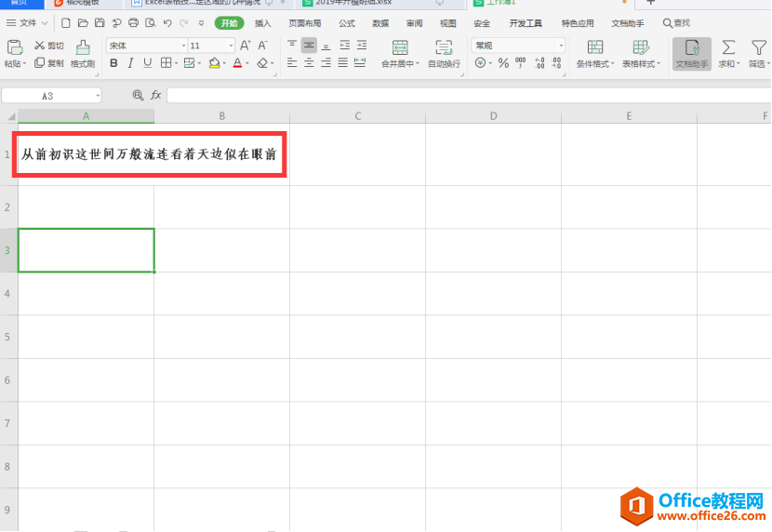Apply the thousands separator style
This screenshot has height=532, width=772.
[521, 62]
